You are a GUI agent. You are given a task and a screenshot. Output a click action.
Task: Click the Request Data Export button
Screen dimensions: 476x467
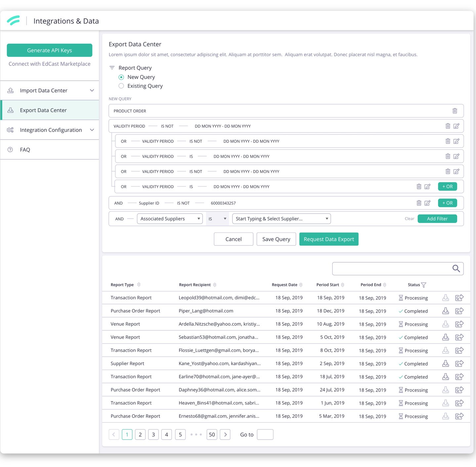tap(329, 239)
